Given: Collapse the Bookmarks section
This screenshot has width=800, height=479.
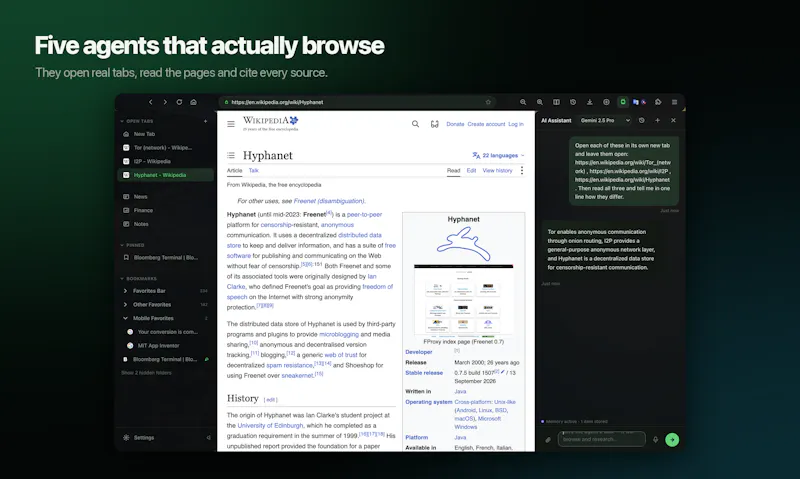Looking at the screenshot, I should (122, 279).
